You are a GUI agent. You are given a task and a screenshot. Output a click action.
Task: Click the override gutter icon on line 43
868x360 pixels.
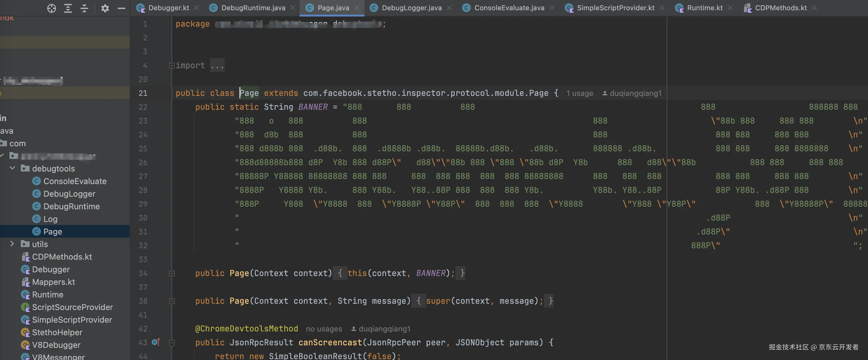[156, 342]
